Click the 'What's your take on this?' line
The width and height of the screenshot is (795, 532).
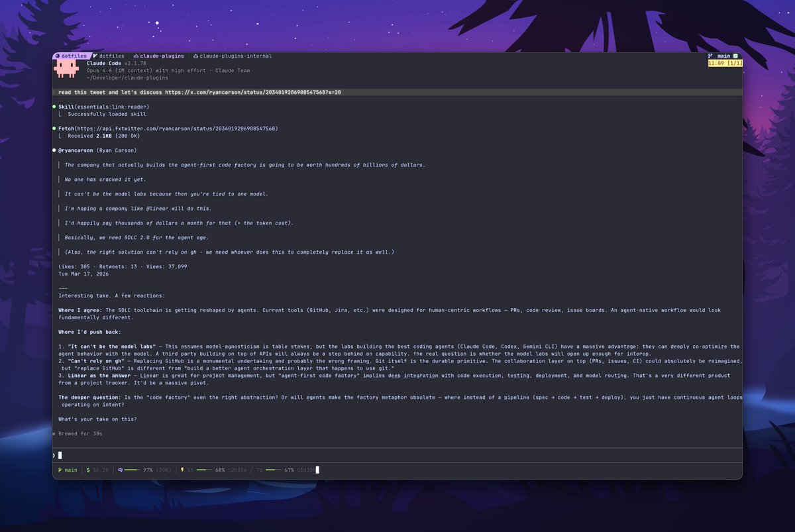[x=99, y=419]
